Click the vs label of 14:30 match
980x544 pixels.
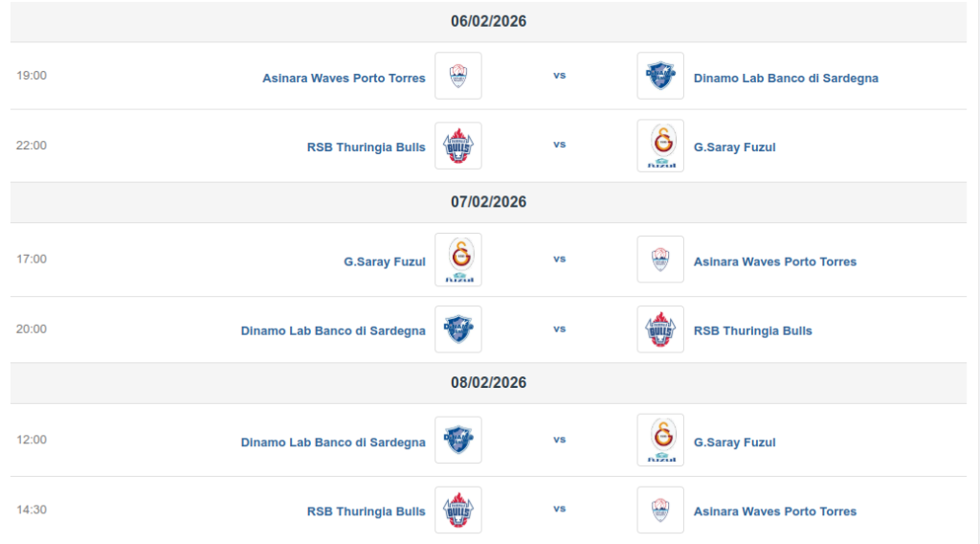click(x=559, y=509)
